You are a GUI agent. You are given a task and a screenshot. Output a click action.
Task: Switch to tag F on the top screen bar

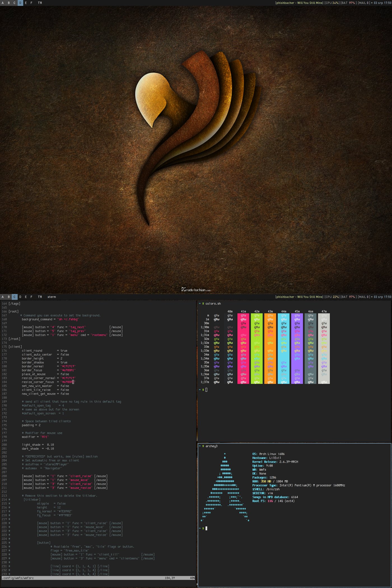click(31, 3)
